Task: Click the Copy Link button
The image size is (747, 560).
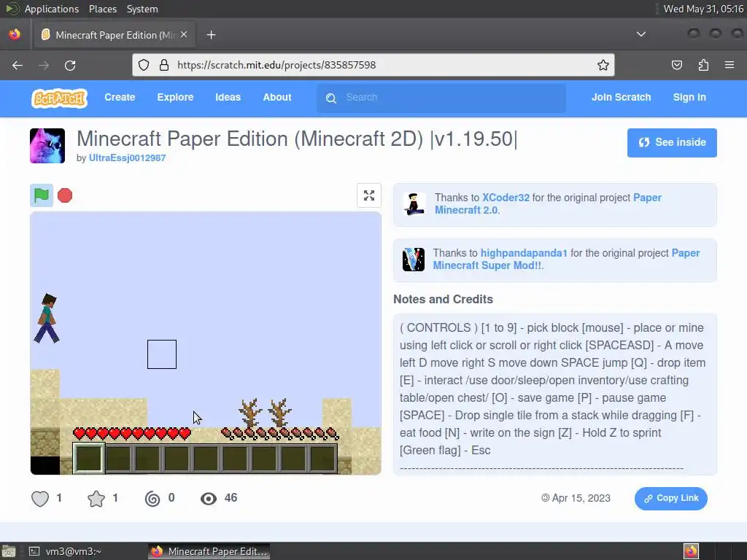Action: click(671, 498)
